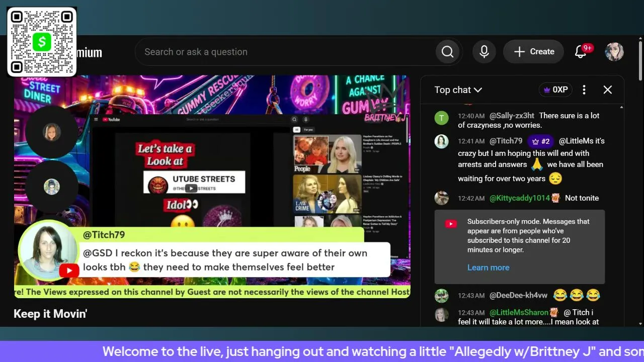Image resolution: width=644 pixels, height=362 pixels.
Task: Click the top guest avatar circle in video
Action: pyautogui.click(x=51, y=132)
